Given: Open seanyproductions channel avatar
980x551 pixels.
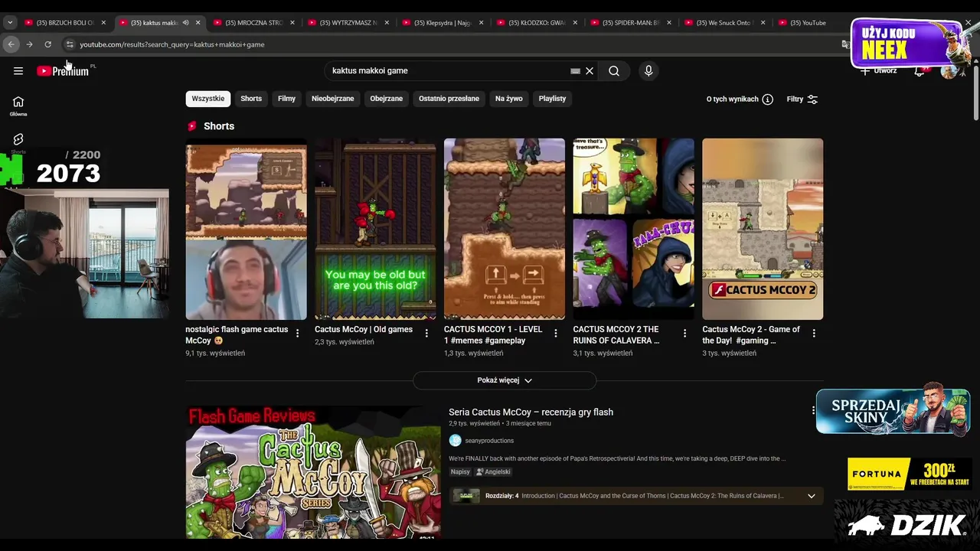Looking at the screenshot, I should (455, 441).
